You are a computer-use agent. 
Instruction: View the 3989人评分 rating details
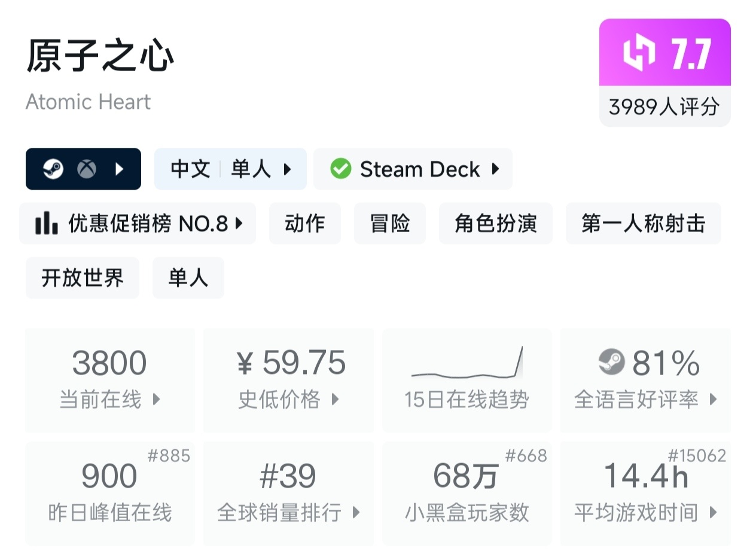click(664, 107)
